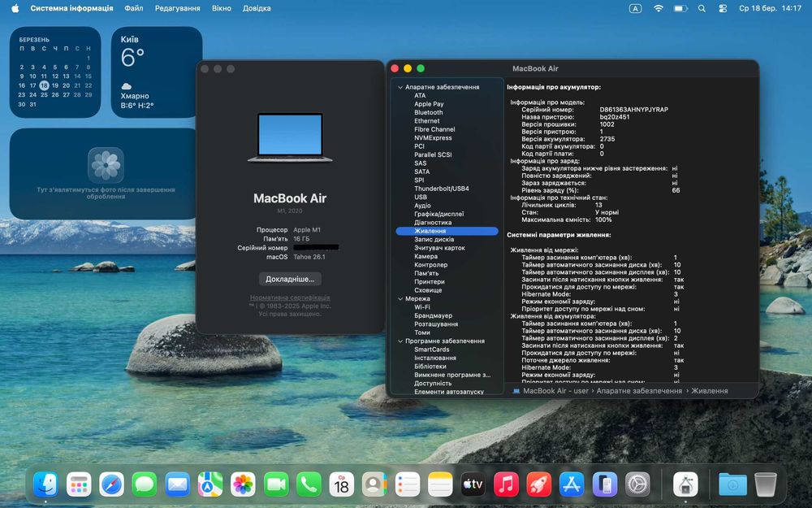Open Spotlight search in the menu bar
The width and height of the screenshot is (812, 508).
pyautogui.click(x=702, y=8)
